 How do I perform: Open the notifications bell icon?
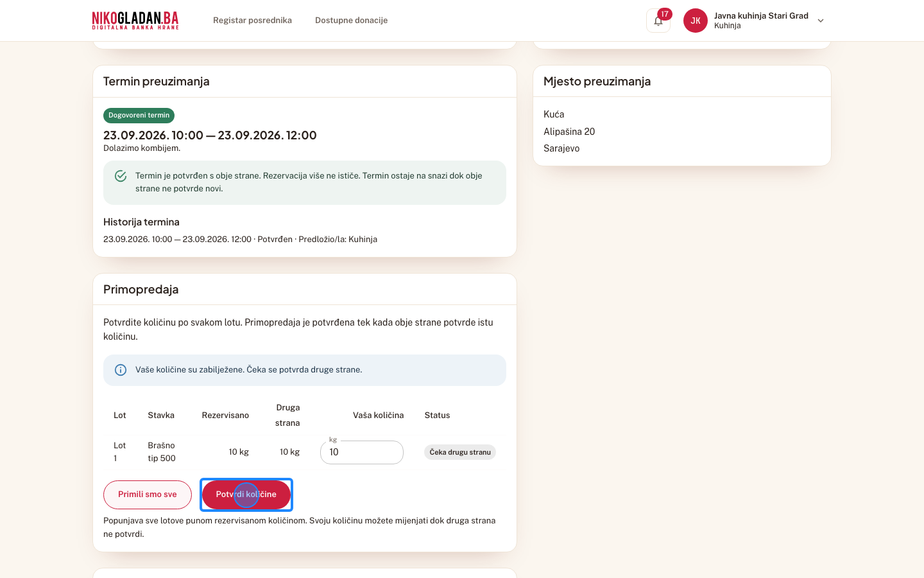pos(658,21)
